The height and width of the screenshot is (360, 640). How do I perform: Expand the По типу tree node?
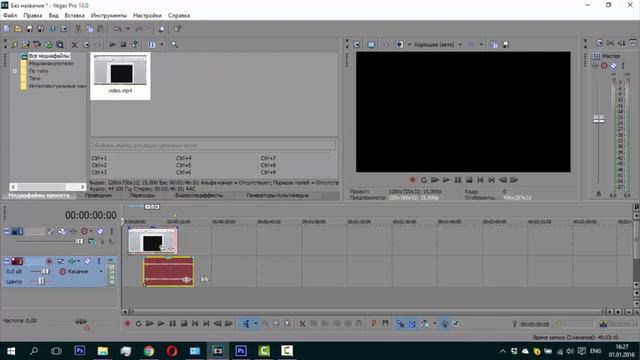click(15, 71)
